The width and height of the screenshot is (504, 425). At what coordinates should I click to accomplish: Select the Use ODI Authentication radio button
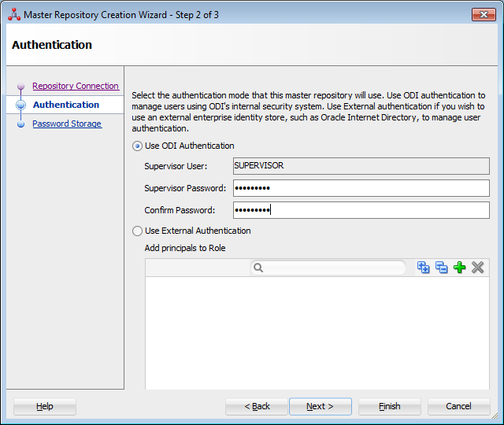[x=137, y=146]
